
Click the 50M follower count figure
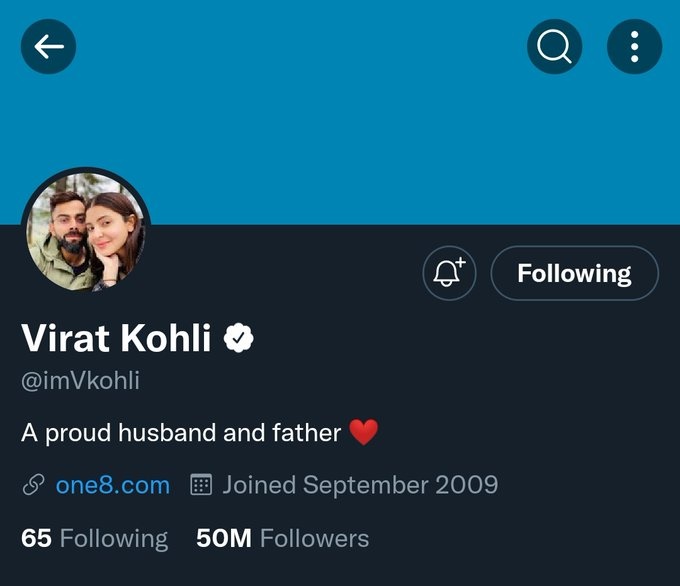tap(224, 539)
